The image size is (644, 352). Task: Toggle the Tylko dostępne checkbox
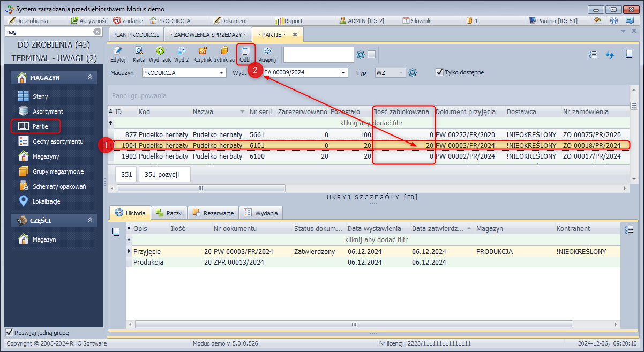click(x=439, y=72)
